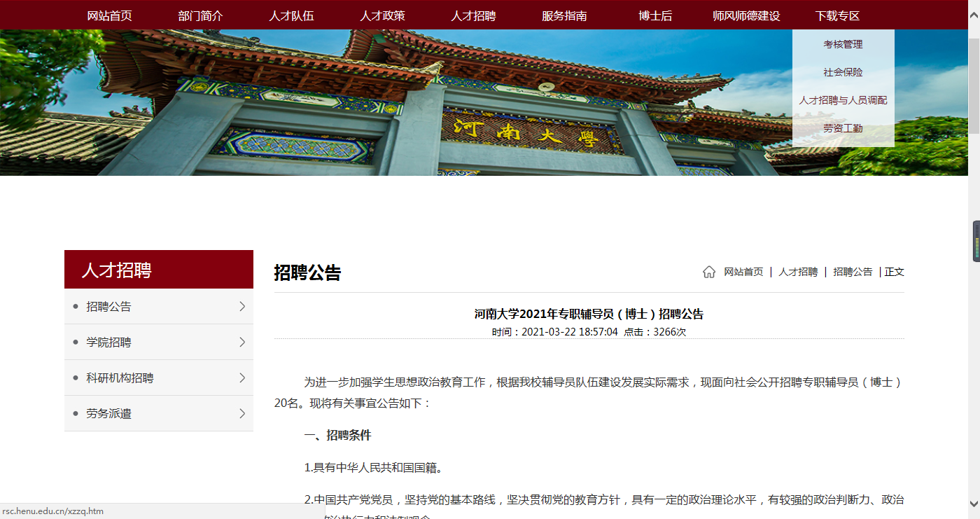This screenshot has width=980, height=519.
Task: Follow the 人才招聘 breadcrumb link
Action: tap(798, 271)
